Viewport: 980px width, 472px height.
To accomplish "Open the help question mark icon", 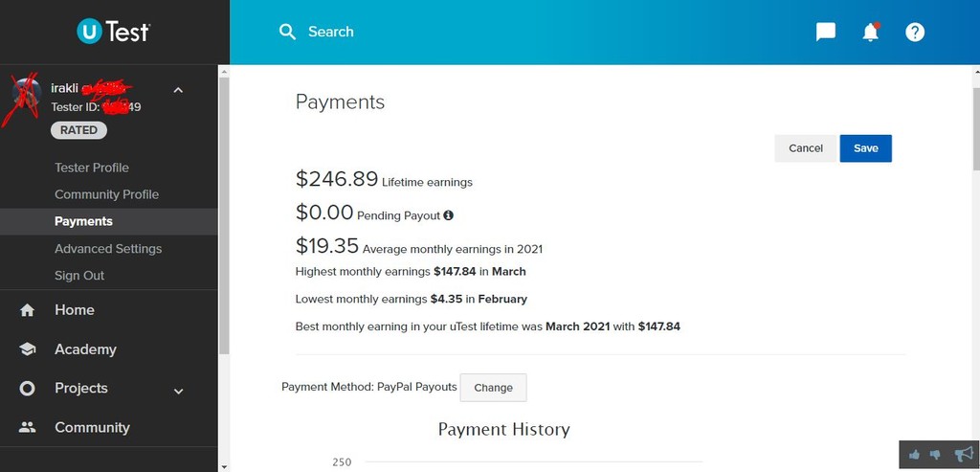I will coord(915,32).
